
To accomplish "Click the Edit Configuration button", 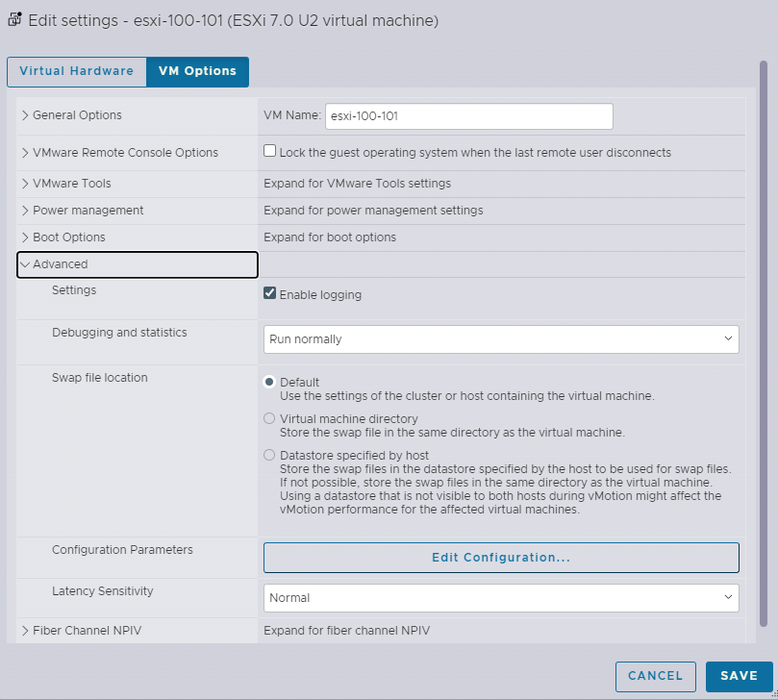I will 501,558.
